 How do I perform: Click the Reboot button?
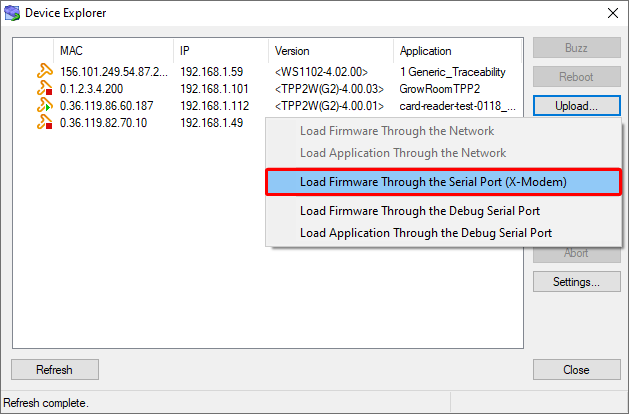point(575,76)
